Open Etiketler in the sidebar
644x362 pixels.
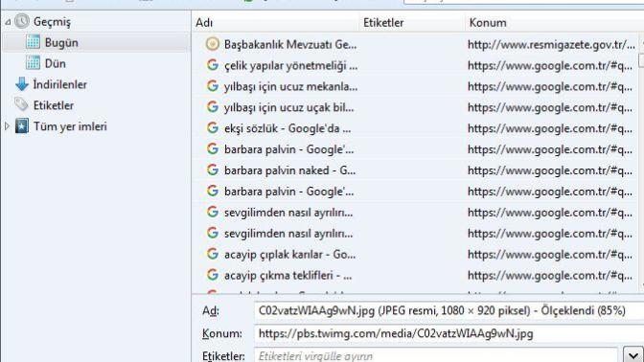coord(54,105)
